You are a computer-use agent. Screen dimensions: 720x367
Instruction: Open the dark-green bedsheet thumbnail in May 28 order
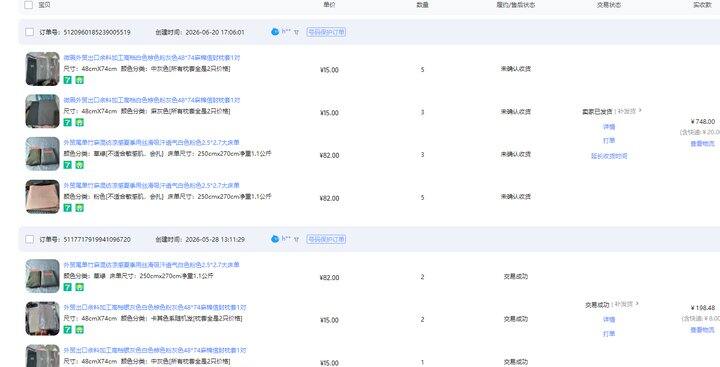43,276
